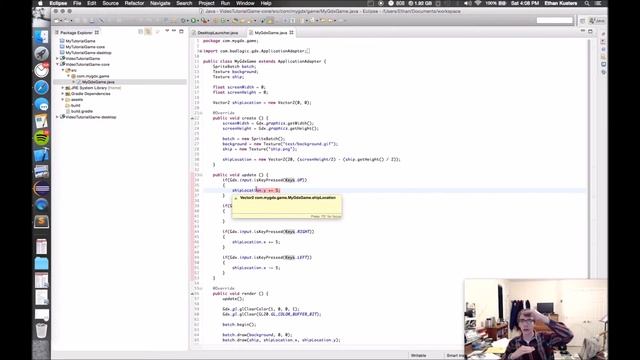Open the Project menu
The image size is (640, 360).
tap(206, 3)
